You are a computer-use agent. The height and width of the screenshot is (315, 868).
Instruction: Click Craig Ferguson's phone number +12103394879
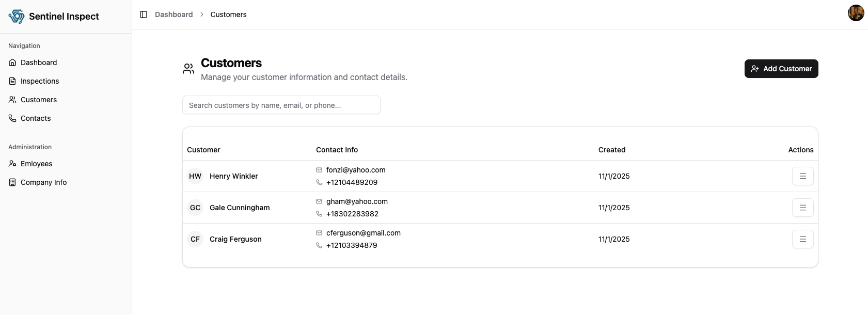click(352, 245)
